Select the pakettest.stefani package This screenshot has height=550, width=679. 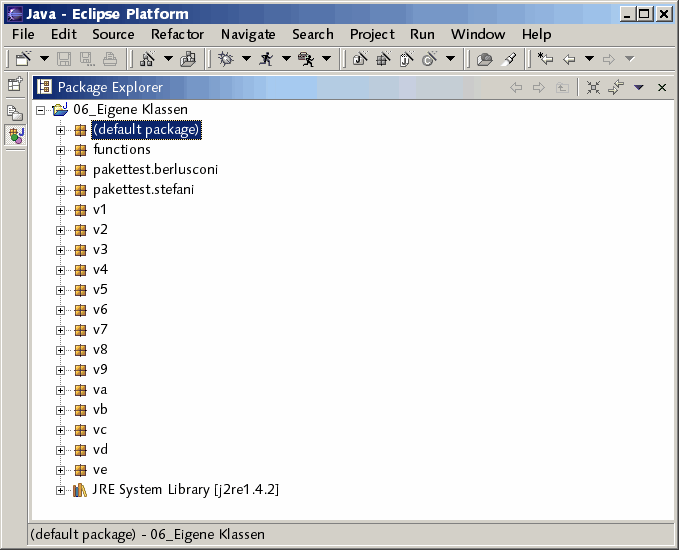pos(143,190)
